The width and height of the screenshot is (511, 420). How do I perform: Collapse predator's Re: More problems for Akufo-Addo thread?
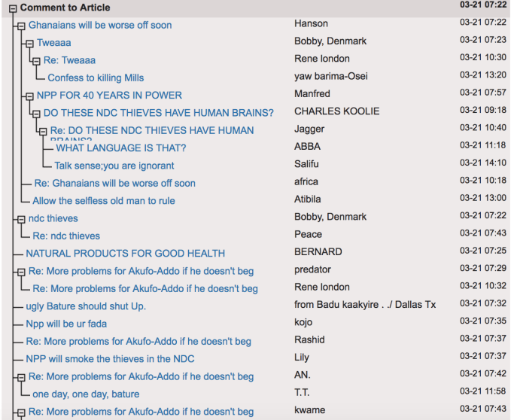(21, 270)
